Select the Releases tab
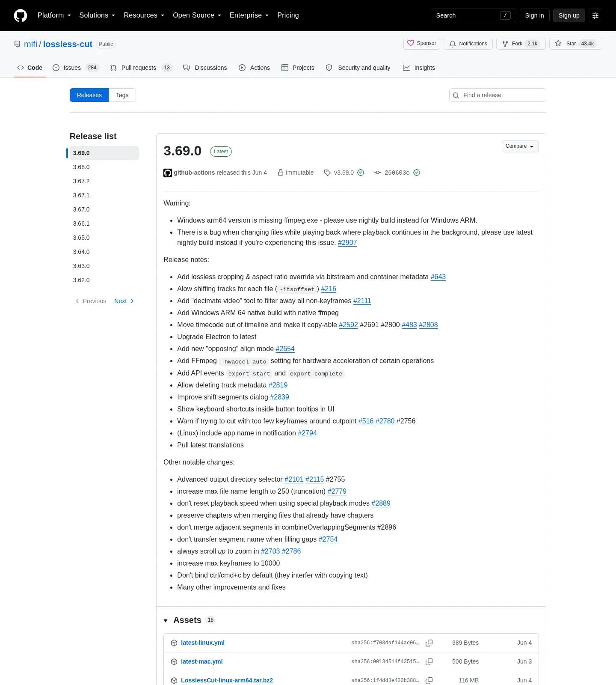This screenshot has width=616, height=685. [x=89, y=95]
